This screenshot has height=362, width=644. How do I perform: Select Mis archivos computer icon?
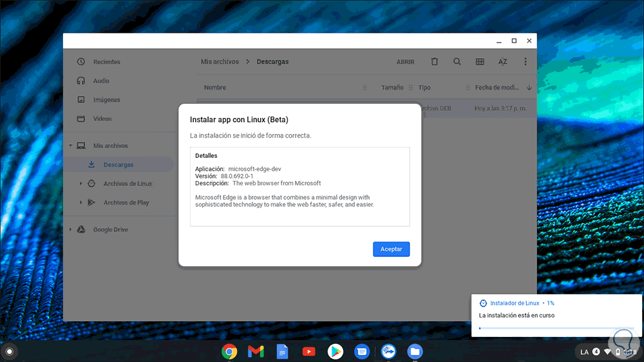[81, 146]
